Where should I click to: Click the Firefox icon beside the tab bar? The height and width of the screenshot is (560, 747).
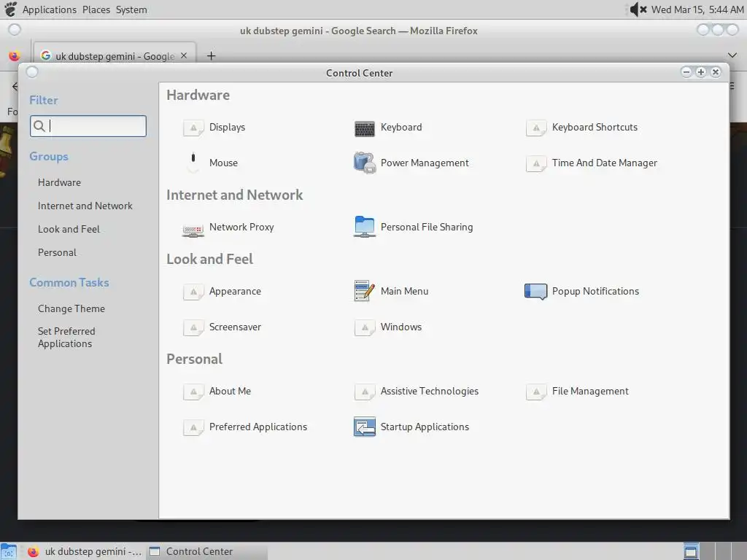pyautogui.click(x=15, y=56)
